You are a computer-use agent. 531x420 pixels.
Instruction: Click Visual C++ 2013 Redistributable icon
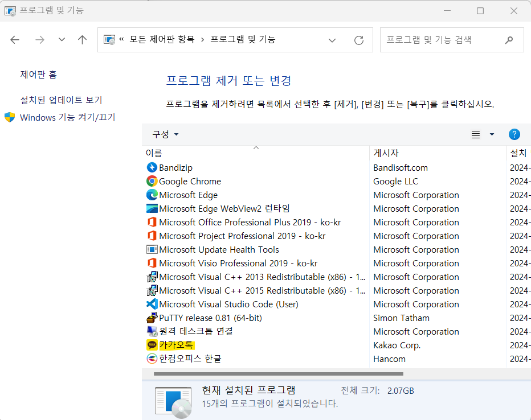152,277
